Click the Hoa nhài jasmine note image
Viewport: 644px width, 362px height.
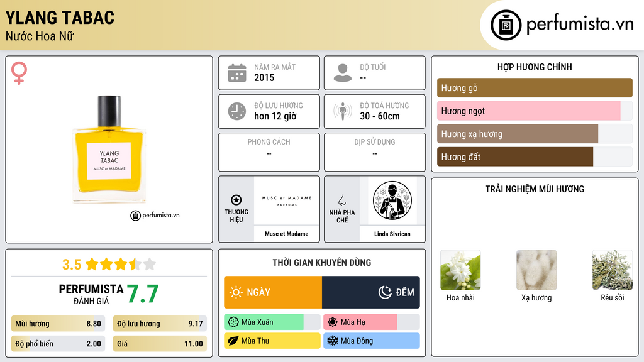[460, 270]
